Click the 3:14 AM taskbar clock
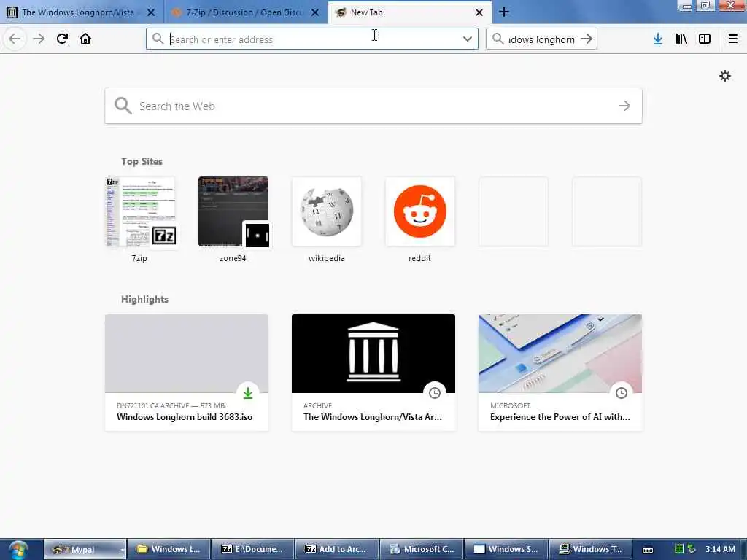 tap(720, 549)
